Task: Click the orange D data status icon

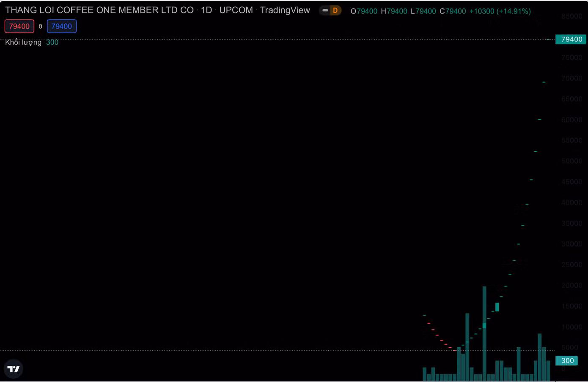Action: [x=335, y=11]
